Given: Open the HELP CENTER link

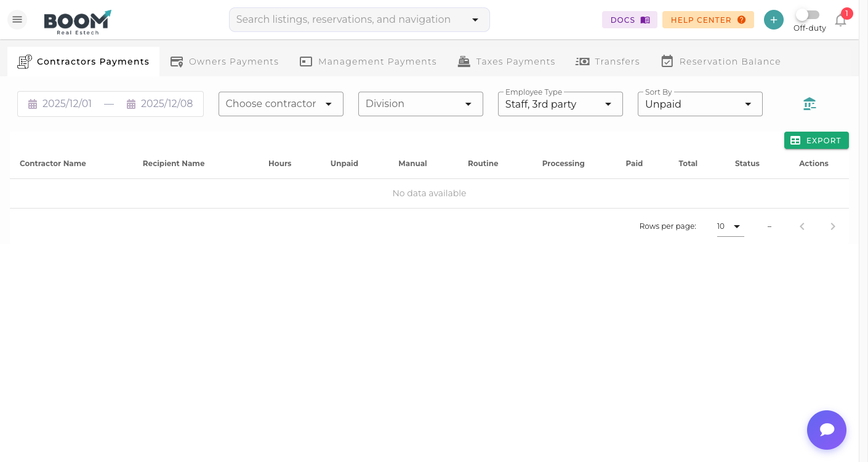Looking at the screenshot, I should pos(708,19).
